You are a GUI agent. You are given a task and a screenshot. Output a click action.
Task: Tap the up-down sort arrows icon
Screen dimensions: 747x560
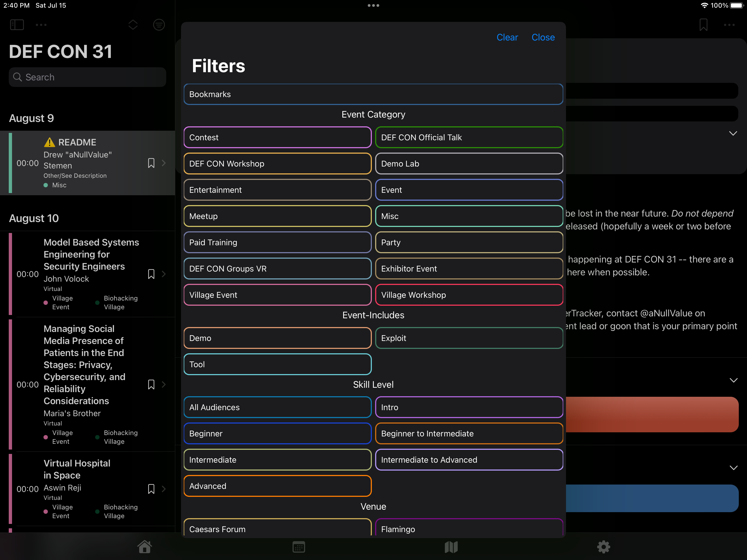tap(133, 25)
